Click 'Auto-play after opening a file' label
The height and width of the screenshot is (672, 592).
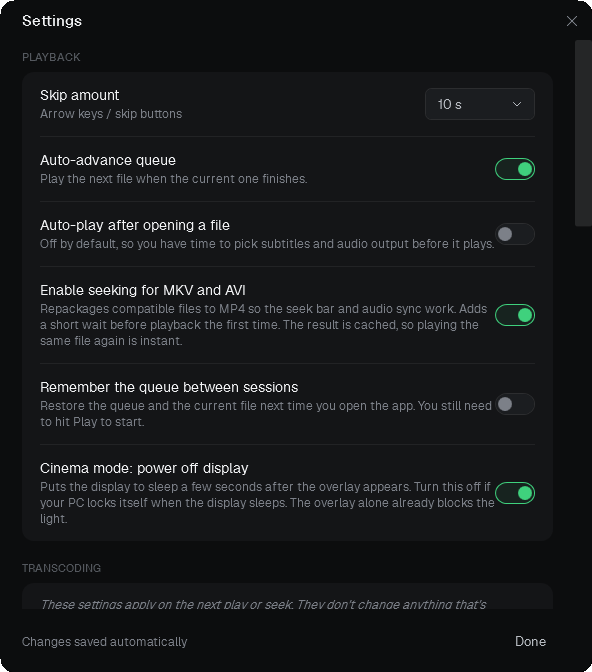click(x=135, y=225)
